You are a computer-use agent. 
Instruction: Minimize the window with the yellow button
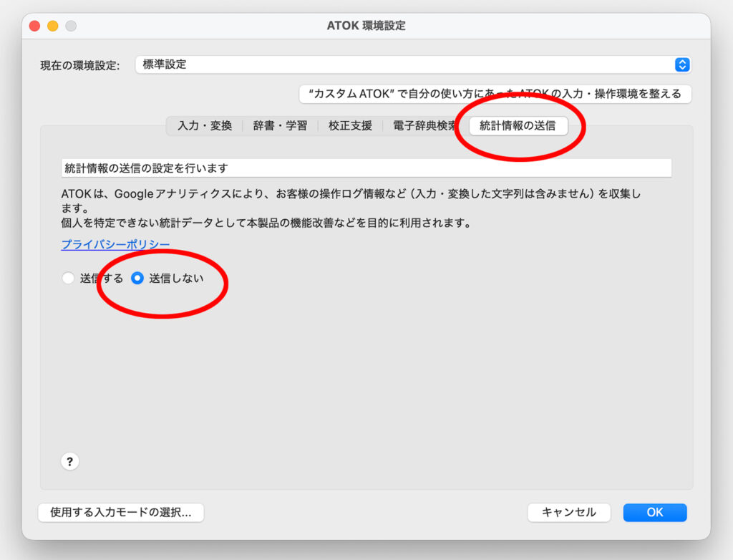(x=53, y=26)
